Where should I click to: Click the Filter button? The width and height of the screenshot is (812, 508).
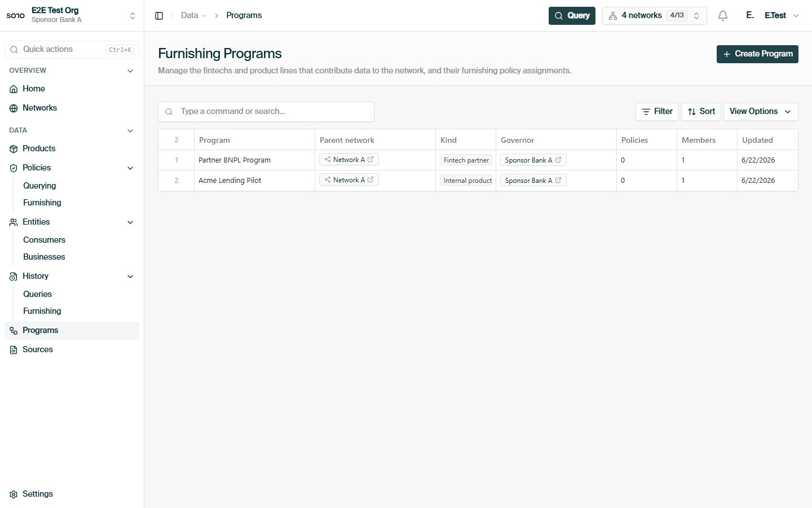coord(657,112)
